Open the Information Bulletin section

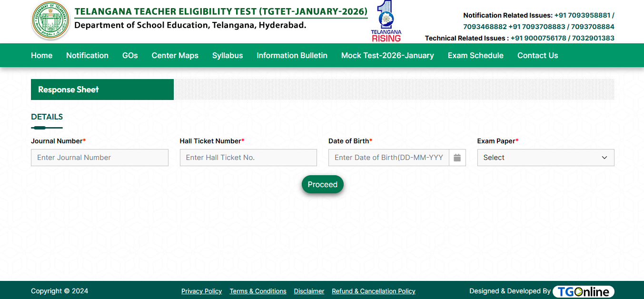[292, 55]
